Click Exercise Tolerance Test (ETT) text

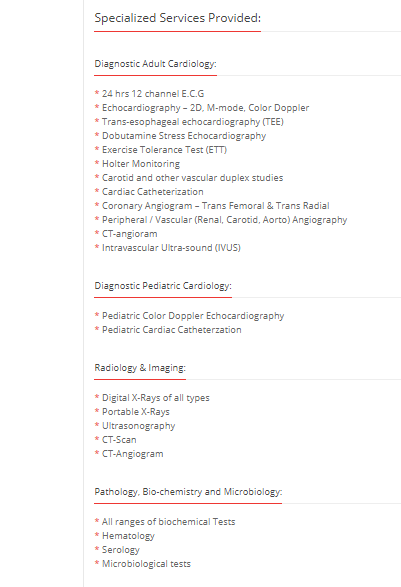[164, 150]
